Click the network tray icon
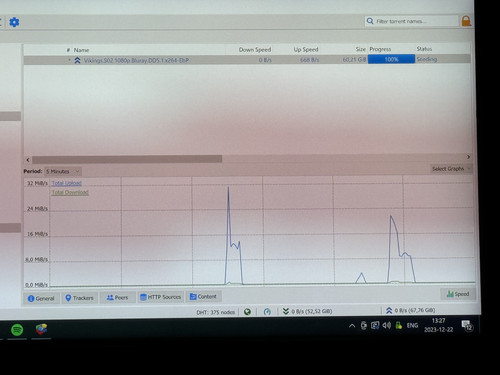The width and height of the screenshot is (500, 375). 375,325
